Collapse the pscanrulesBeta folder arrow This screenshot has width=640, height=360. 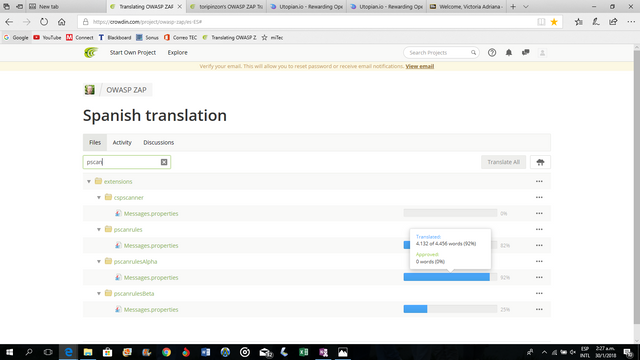(99, 293)
